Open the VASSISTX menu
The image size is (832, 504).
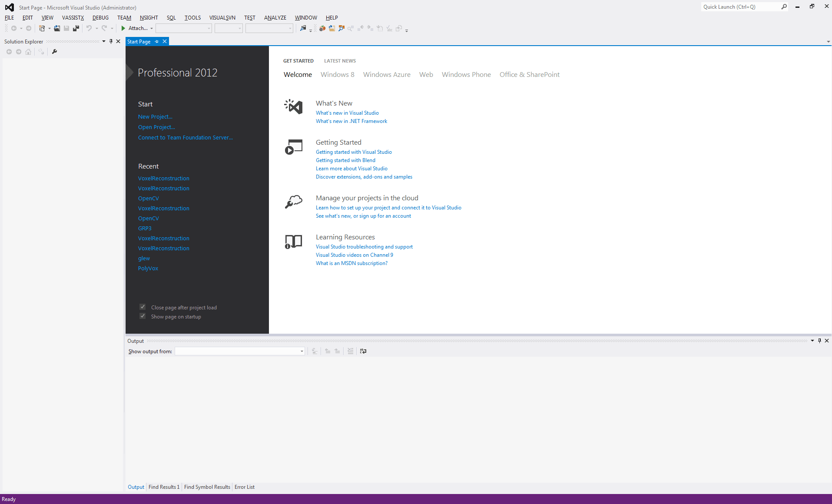[x=73, y=18]
